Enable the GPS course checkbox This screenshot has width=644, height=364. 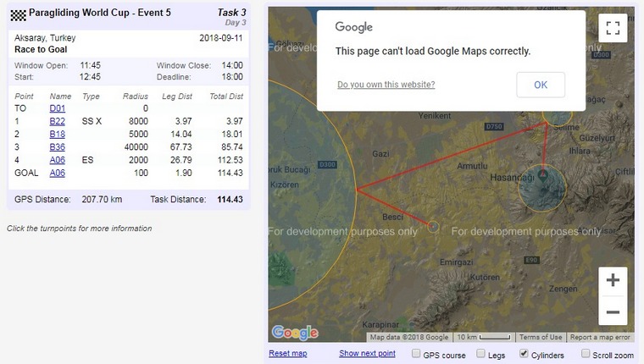(x=416, y=353)
